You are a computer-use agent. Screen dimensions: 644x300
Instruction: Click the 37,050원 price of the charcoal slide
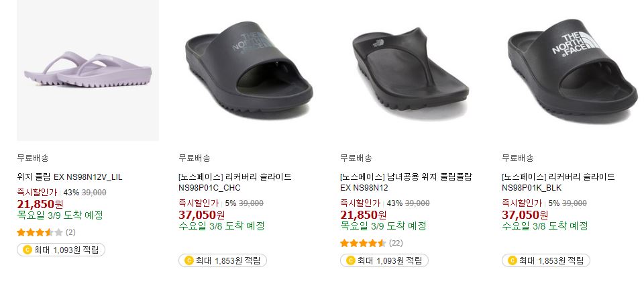(202, 215)
